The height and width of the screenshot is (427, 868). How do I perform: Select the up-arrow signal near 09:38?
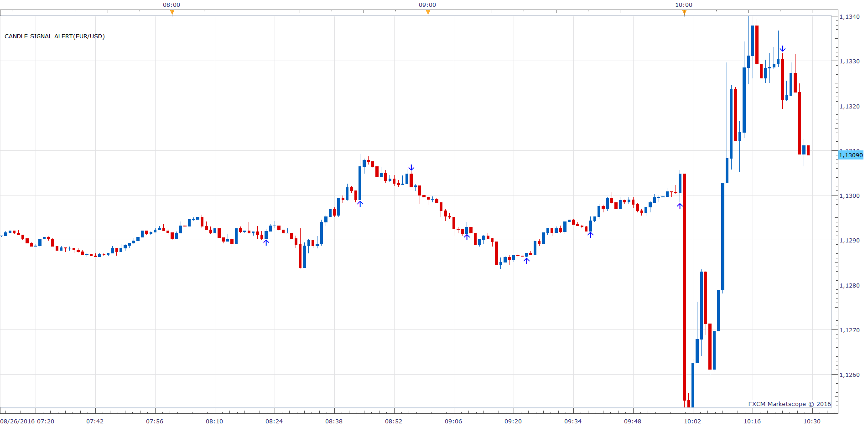coord(590,235)
